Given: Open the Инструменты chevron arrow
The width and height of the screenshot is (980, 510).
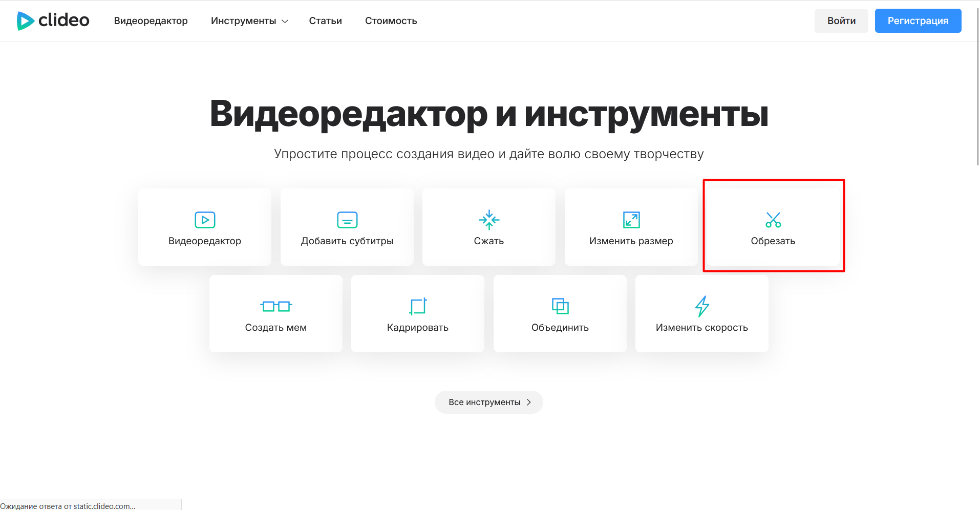Looking at the screenshot, I should tap(285, 21).
